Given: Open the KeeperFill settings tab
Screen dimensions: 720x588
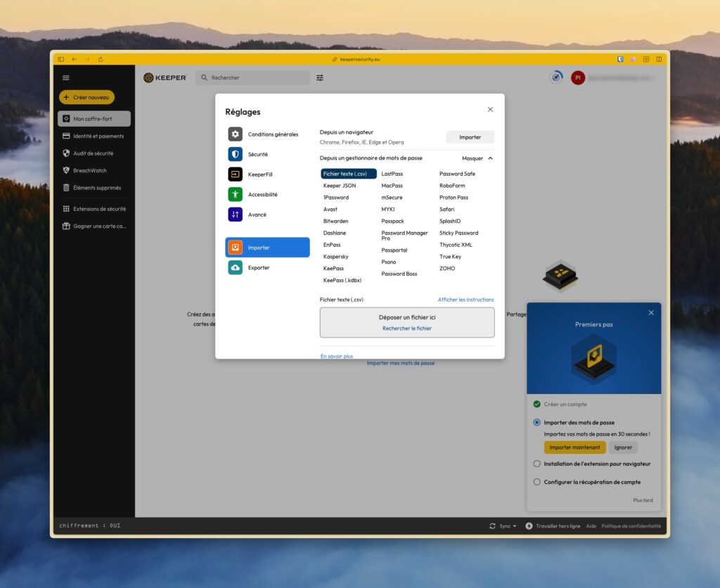Looking at the screenshot, I should (x=268, y=174).
